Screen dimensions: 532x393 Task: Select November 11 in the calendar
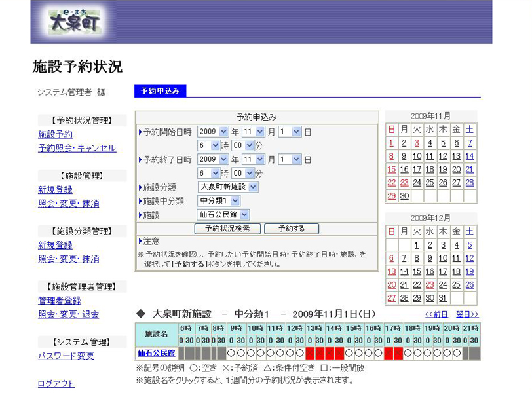(x=430, y=156)
